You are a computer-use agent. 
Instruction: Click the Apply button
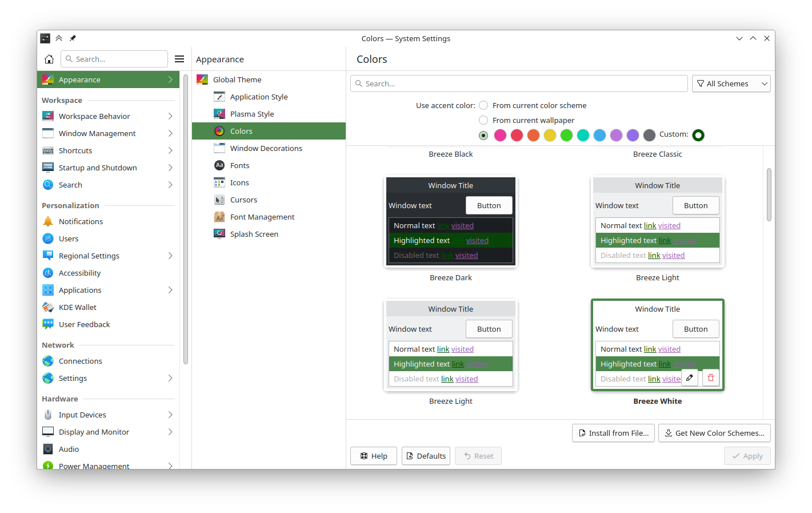[x=747, y=456]
